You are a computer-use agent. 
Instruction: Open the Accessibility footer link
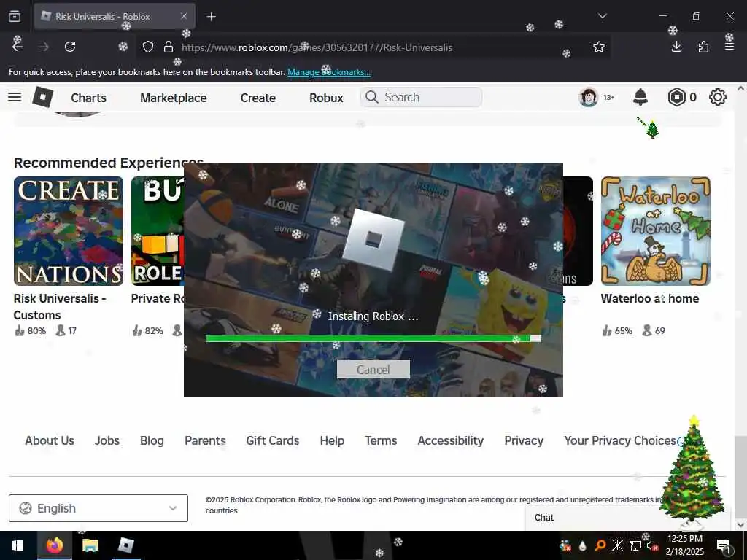point(451,440)
